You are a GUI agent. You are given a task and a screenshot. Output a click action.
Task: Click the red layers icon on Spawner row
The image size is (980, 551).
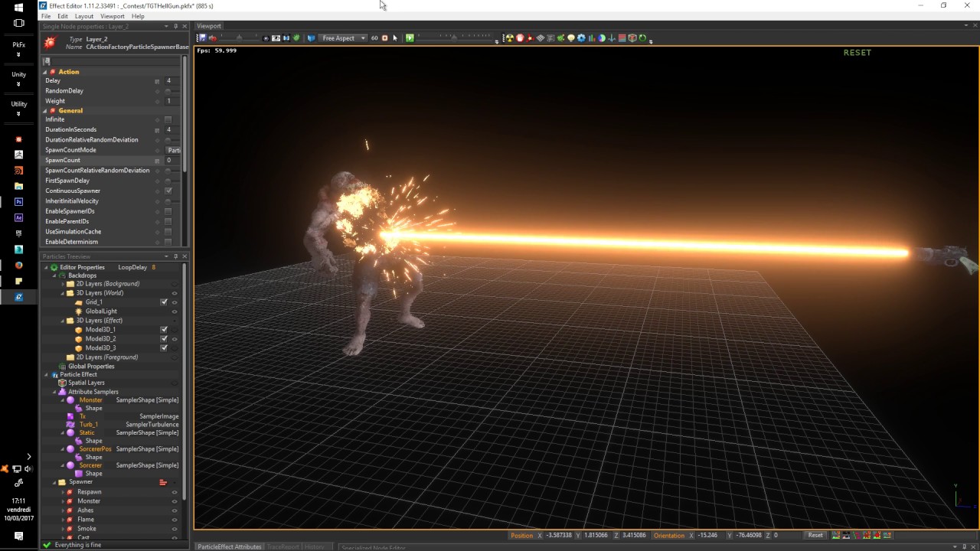pyautogui.click(x=163, y=482)
